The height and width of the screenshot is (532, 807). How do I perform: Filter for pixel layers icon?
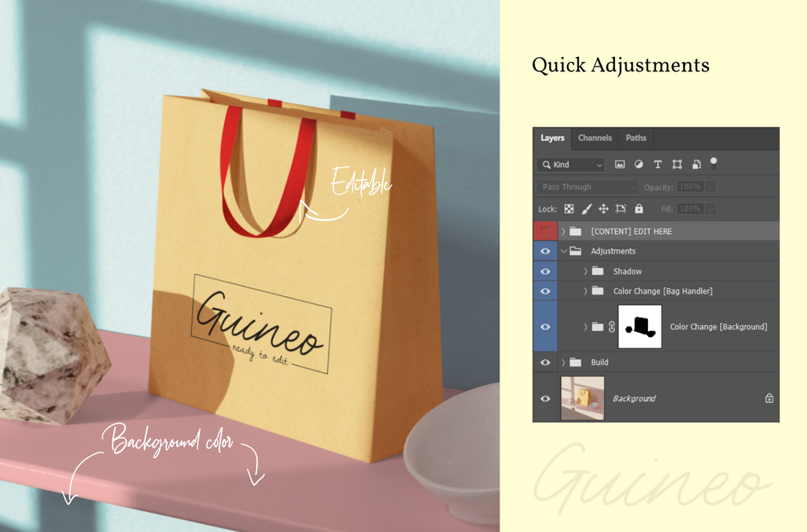[620, 164]
